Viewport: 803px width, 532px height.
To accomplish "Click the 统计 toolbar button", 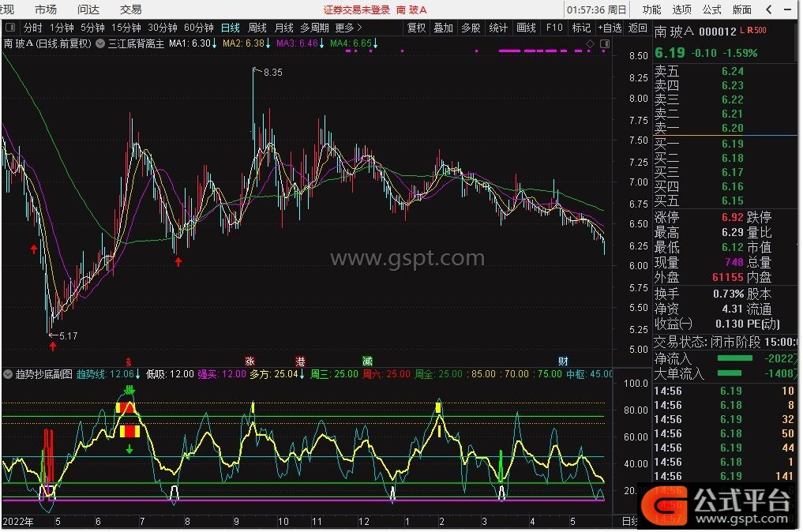I will coord(498,28).
